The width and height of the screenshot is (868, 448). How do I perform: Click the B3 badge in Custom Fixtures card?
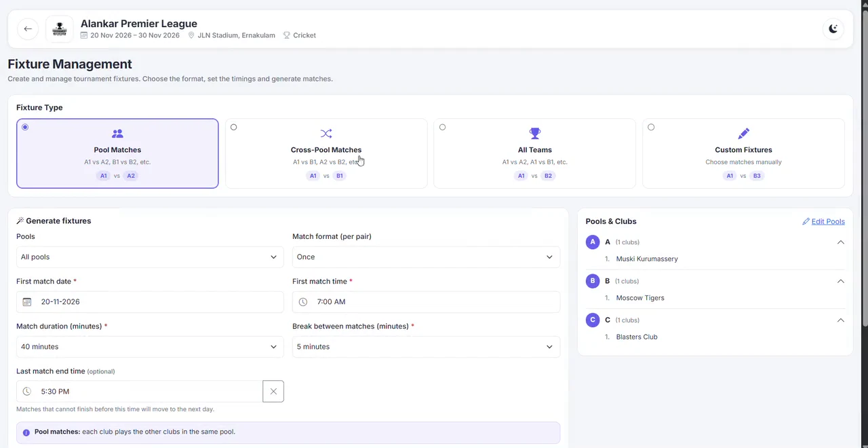point(757,176)
